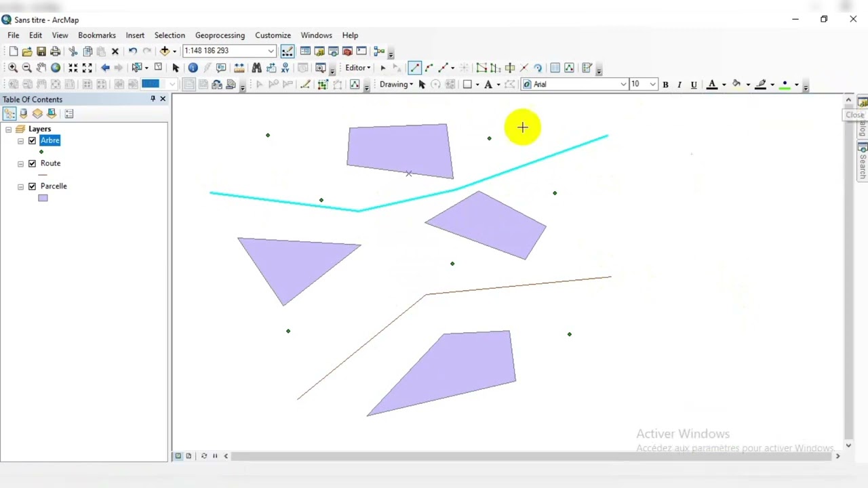Go back to previous extent
The image size is (868, 488).
[105, 68]
